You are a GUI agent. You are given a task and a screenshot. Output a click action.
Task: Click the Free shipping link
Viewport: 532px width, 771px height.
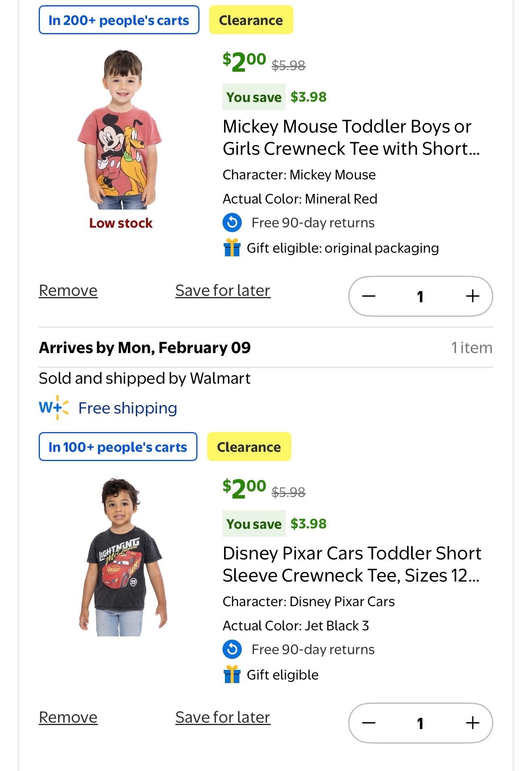128,408
